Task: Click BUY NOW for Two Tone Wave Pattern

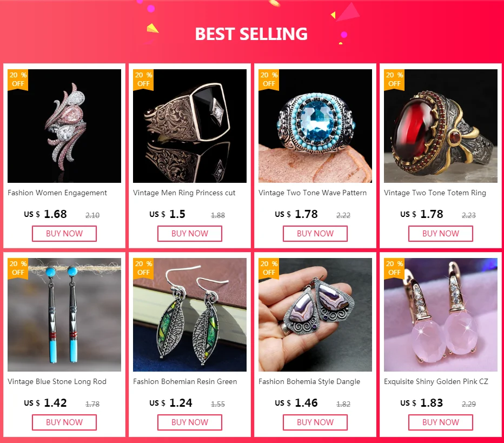Action: pos(315,233)
